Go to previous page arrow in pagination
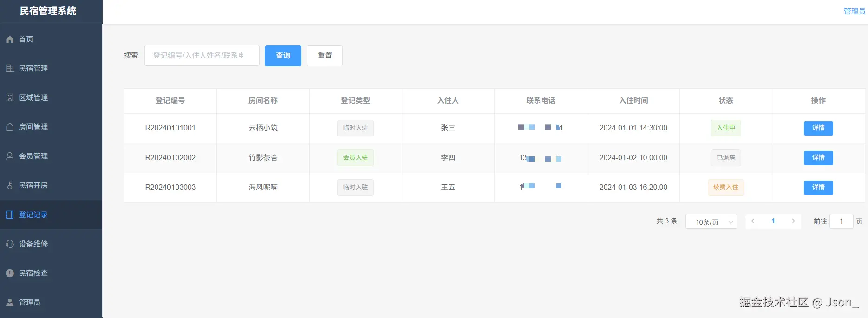The height and width of the screenshot is (318, 868). click(x=753, y=221)
